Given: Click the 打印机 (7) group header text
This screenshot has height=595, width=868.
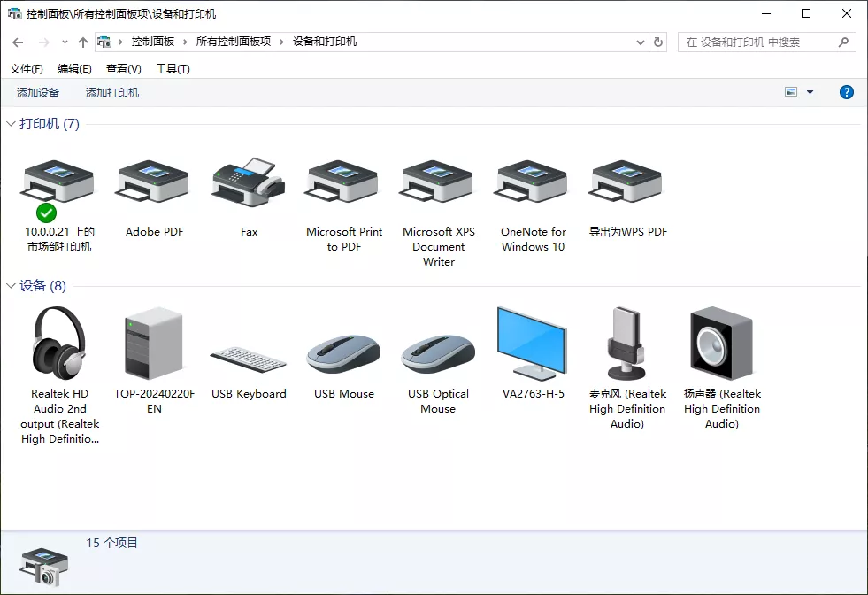Looking at the screenshot, I should (50, 124).
